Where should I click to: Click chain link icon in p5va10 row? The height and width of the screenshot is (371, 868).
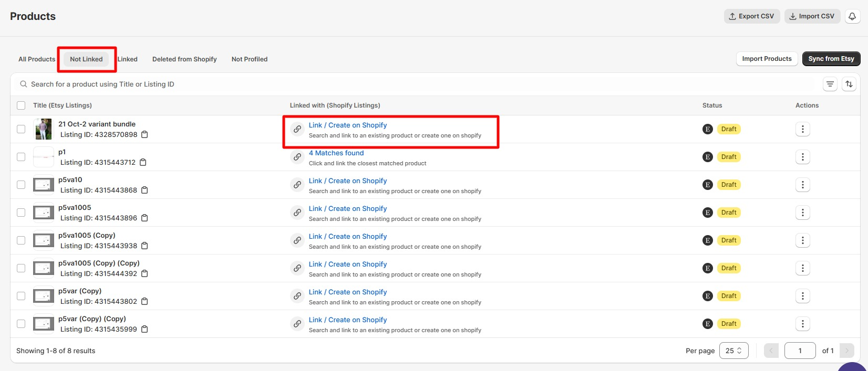click(297, 185)
